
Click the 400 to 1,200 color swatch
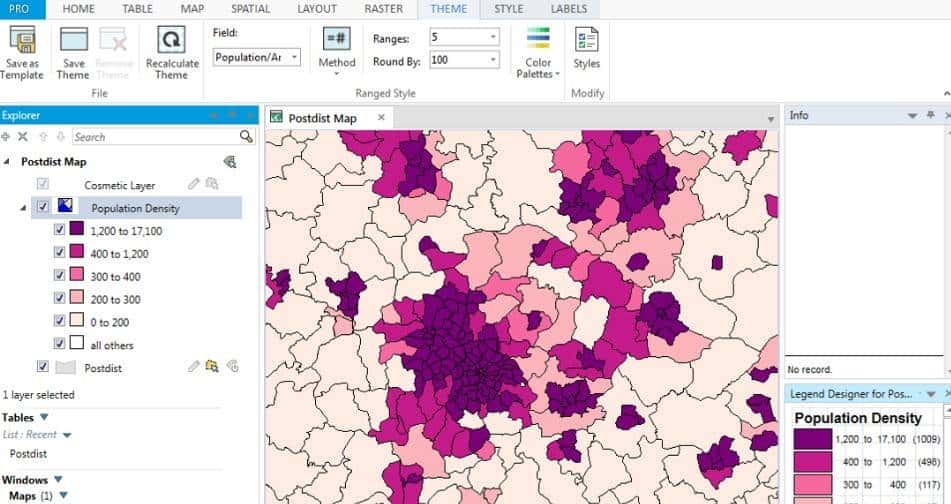[x=77, y=253]
